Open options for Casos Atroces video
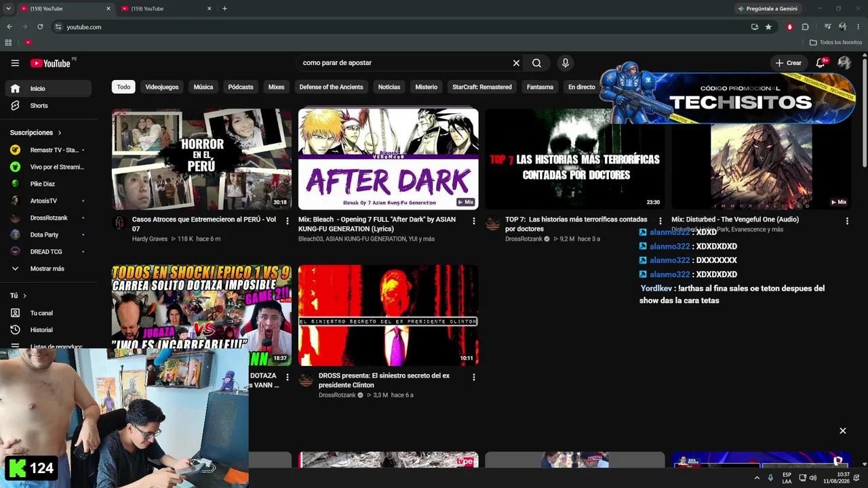The width and height of the screenshot is (868, 488). 287,221
